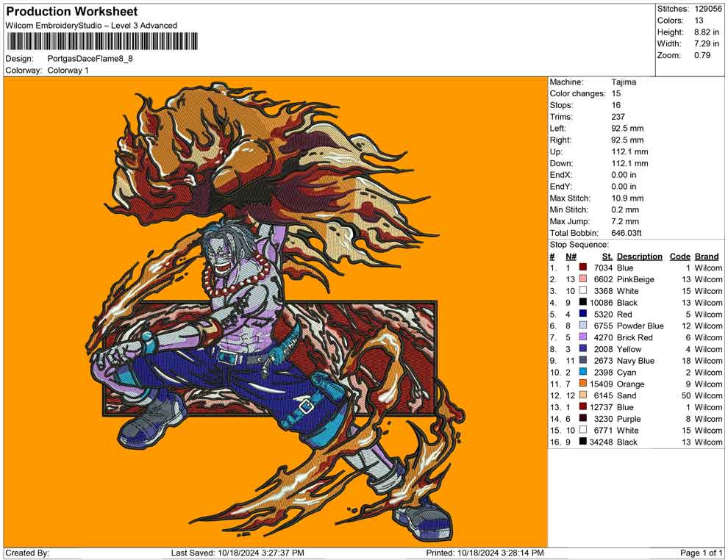Select the Min Stitch value 0.2 mm
This screenshot has height=560, width=728.
[625, 209]
